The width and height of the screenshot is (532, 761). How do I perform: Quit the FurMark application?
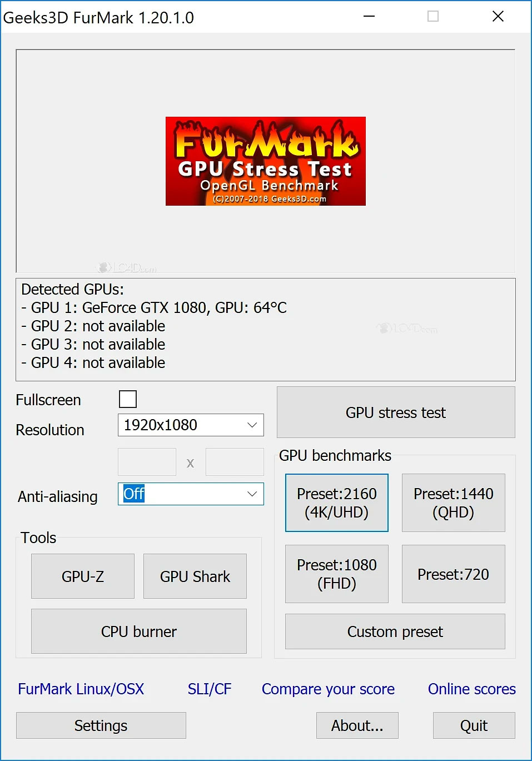(474, 725)
